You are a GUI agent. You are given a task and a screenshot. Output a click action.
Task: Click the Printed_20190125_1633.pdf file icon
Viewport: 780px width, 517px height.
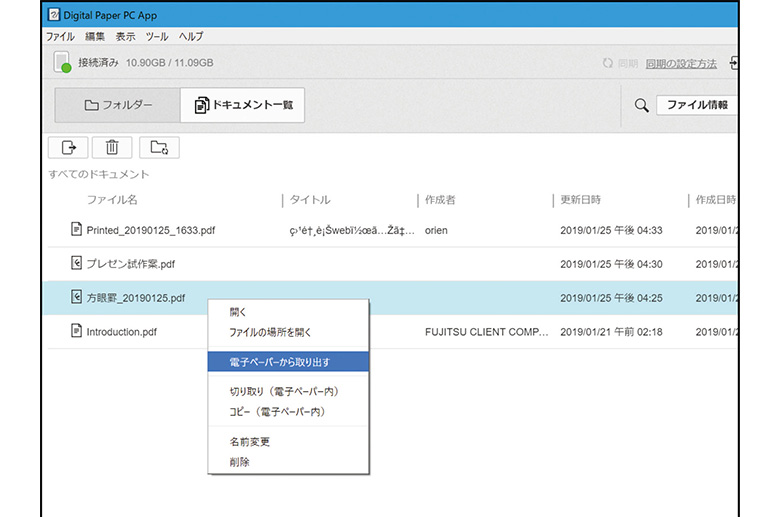76,230
